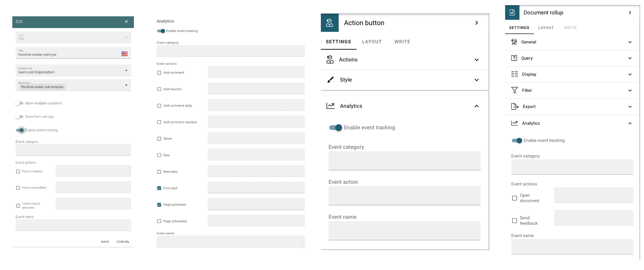Image resolution: width=644 pixels, height=270 pixels.
Task: Check the Form submitted checkbox
Action: pos(18,188)
